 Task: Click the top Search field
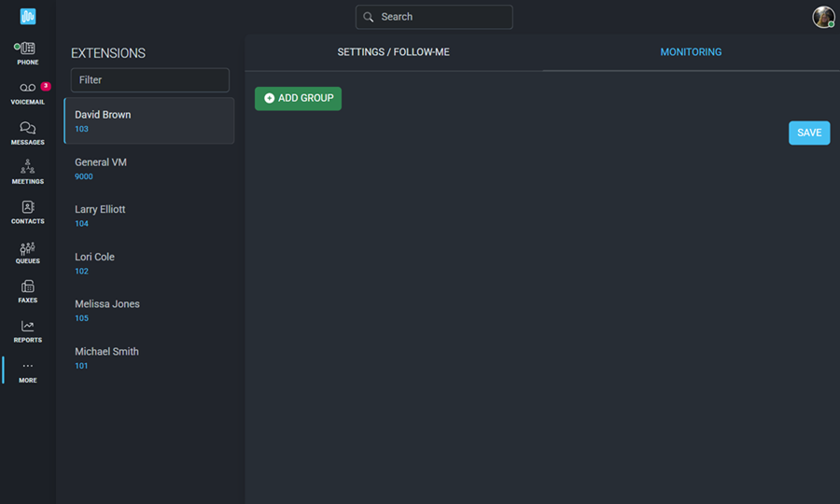(x=434, y=17)
